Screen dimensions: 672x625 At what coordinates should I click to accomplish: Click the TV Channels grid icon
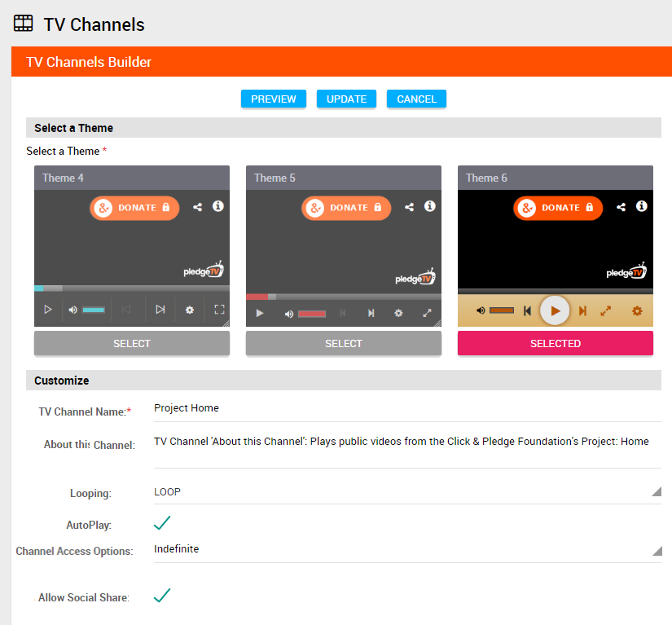(x=23, y=23)
